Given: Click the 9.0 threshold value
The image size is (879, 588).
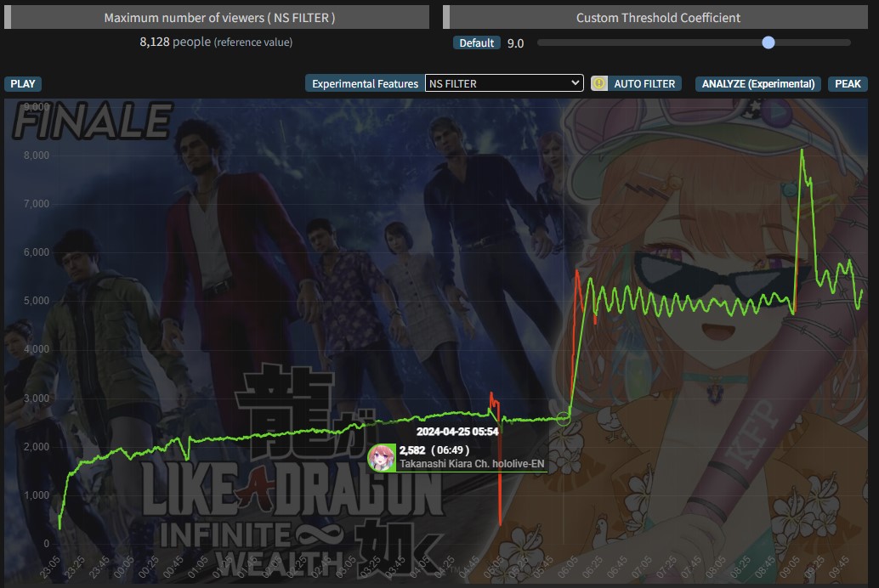Looking at the screenshot, I should [515, 43].
